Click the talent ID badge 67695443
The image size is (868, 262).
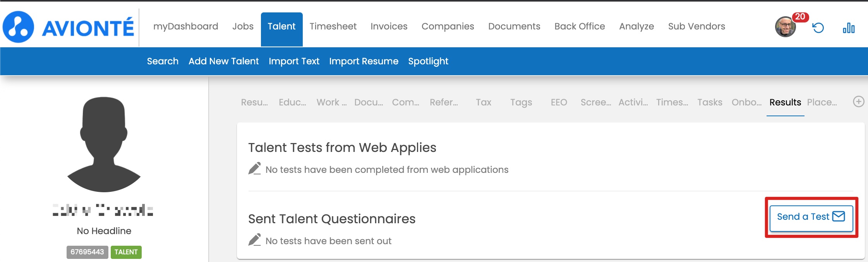[x=87, y=252]
